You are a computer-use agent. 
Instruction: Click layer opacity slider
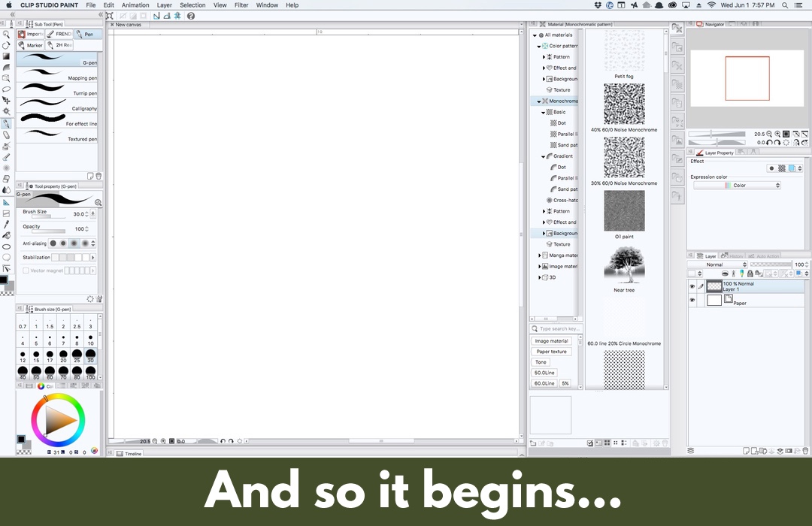click(771, 265)
